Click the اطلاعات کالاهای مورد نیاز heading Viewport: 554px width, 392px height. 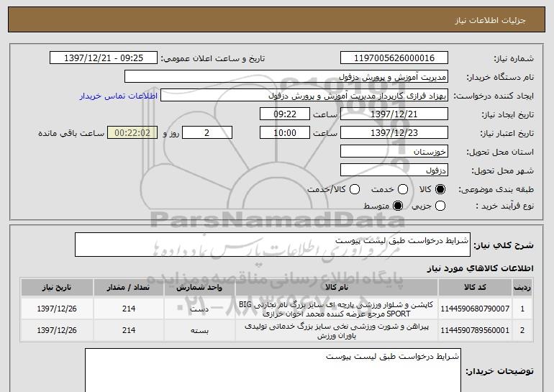480,268
